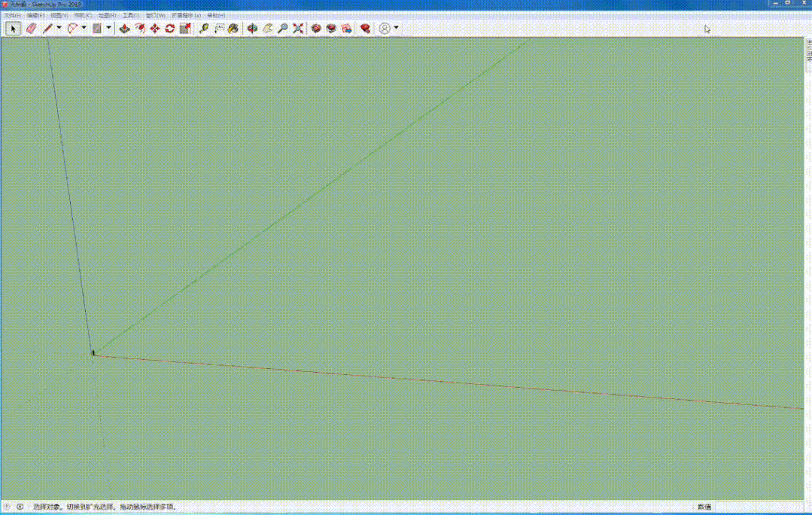This screenshot has width=812, height=515.
Task: Open the Line tool dropdown arrow
Action: [x=59, y=28]
